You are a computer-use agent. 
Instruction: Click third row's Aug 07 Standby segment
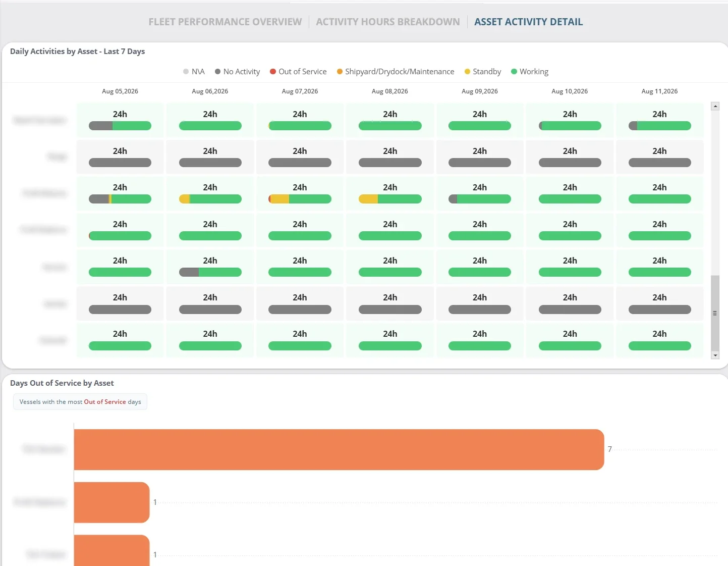[x=279, y=199]
